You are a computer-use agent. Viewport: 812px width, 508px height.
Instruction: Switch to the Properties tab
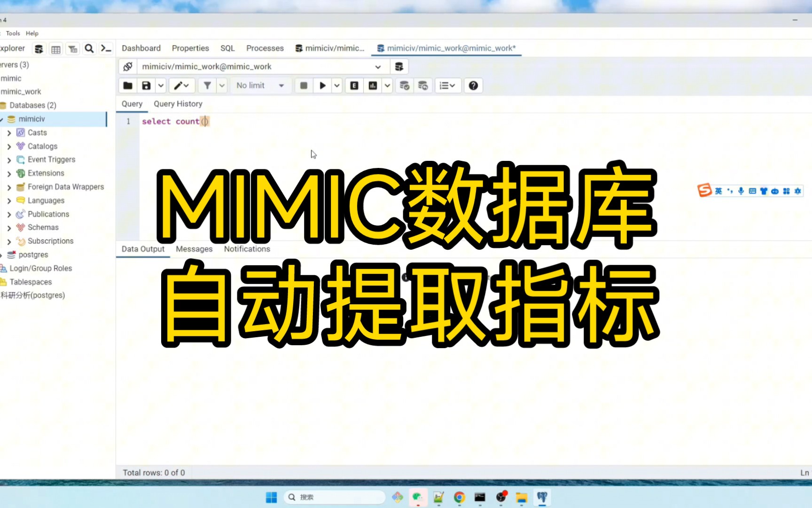pos(190,48)
